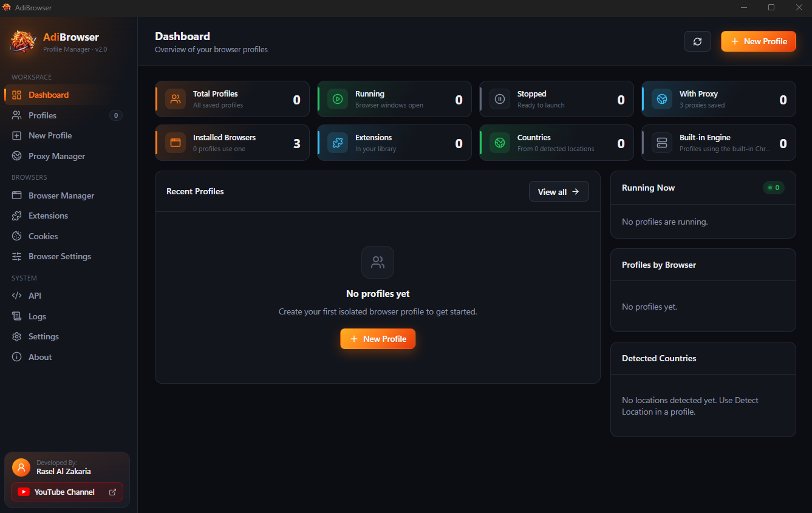Screen dimensions: 812x513
Task: Click the Running Now count badge
Action: [x=774, y=188]
